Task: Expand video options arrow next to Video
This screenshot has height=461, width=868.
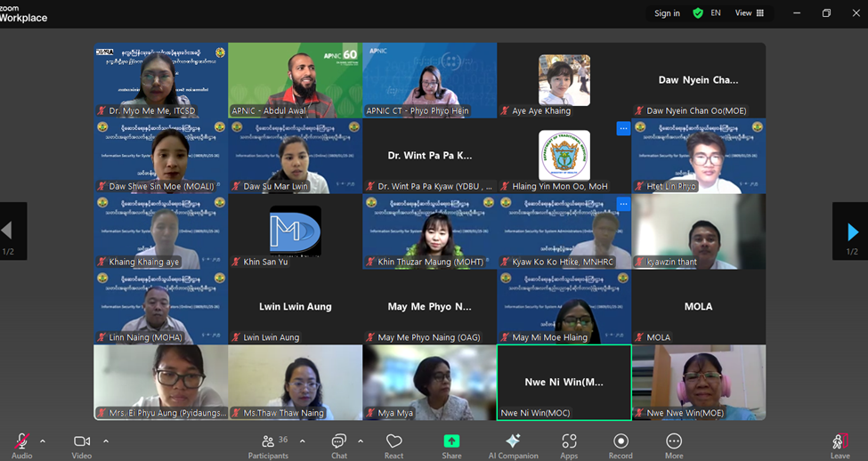Action: click(x=106, y=441)
